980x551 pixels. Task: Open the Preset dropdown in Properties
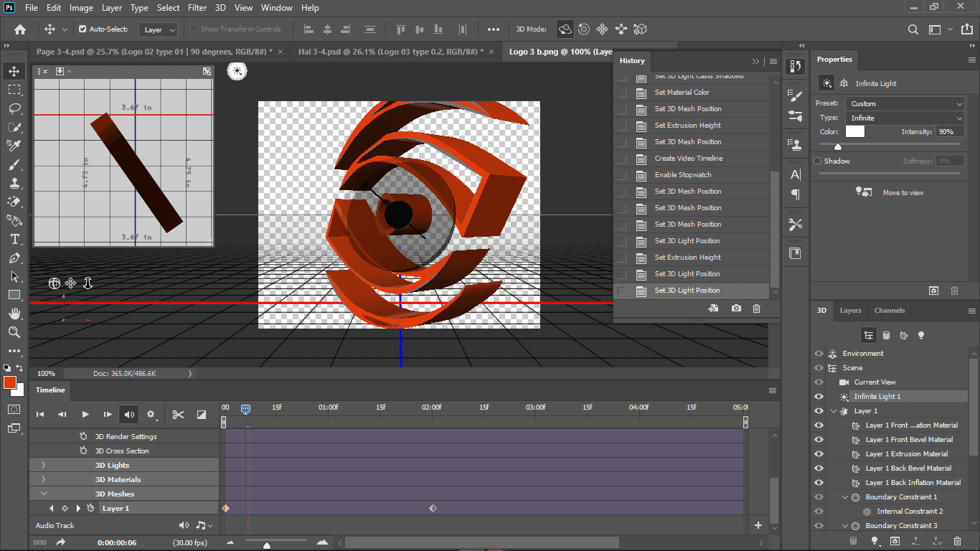pos(905,103)
